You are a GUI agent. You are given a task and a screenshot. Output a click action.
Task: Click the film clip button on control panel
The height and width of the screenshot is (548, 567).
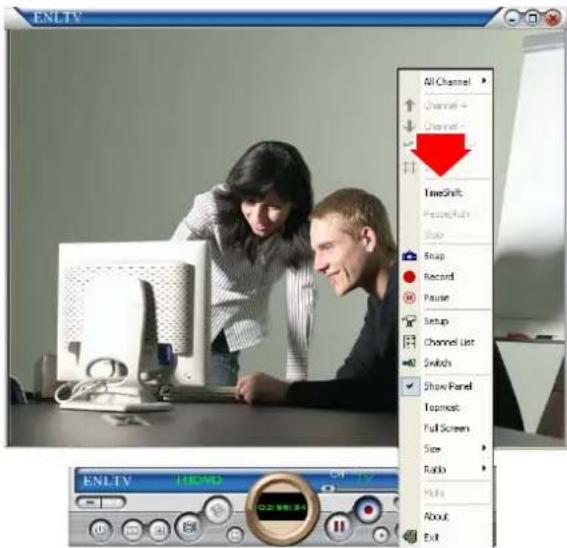[189, 526]
